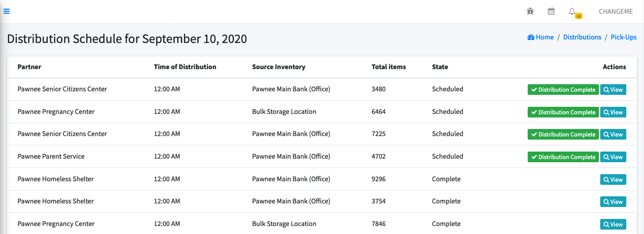Mark Pawnee Parent Service distribution complete

[563, 157]
